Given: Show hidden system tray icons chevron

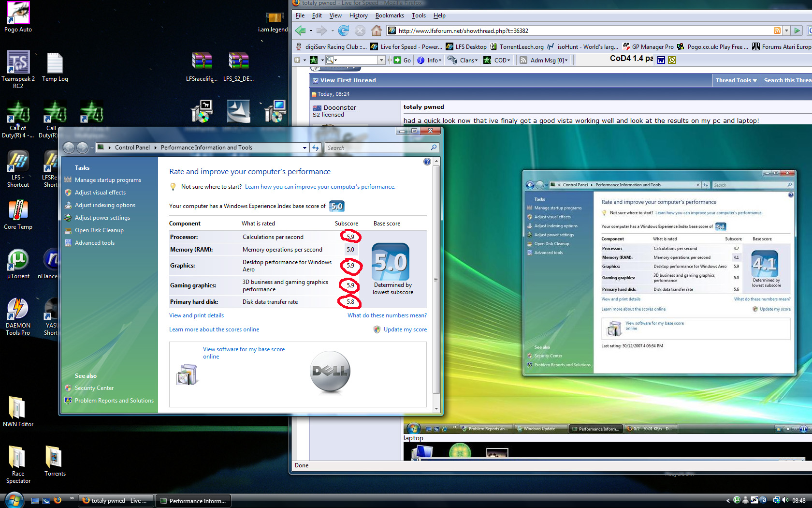Looking at the screenshot, I should [728, 500].
